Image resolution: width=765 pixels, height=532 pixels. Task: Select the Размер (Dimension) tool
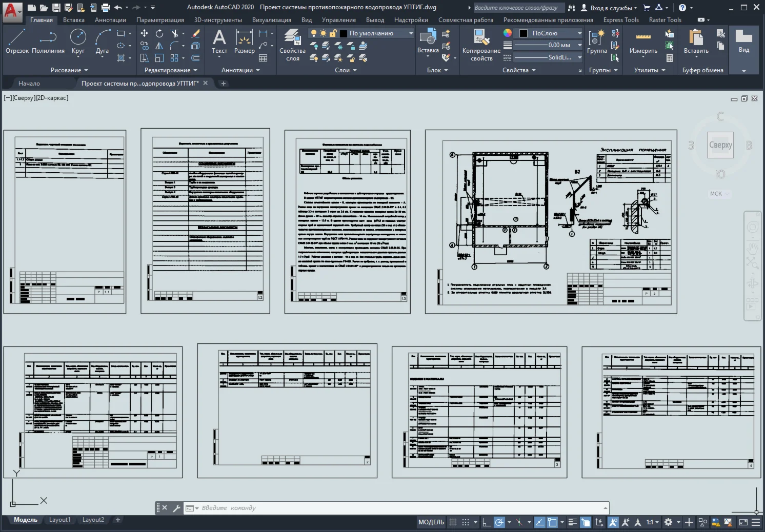click(x=245, y=41)
